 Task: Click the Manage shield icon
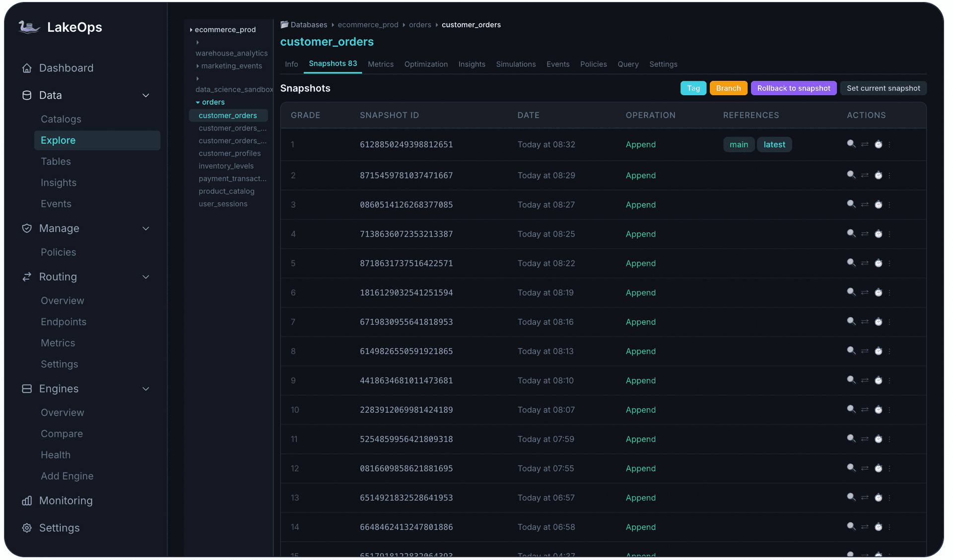27,228
